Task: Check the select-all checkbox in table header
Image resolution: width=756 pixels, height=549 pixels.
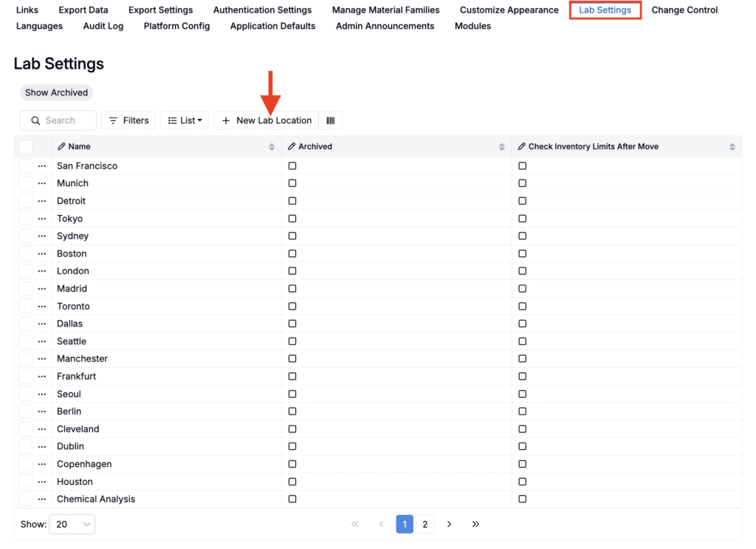Action: [x=26, y=146]
